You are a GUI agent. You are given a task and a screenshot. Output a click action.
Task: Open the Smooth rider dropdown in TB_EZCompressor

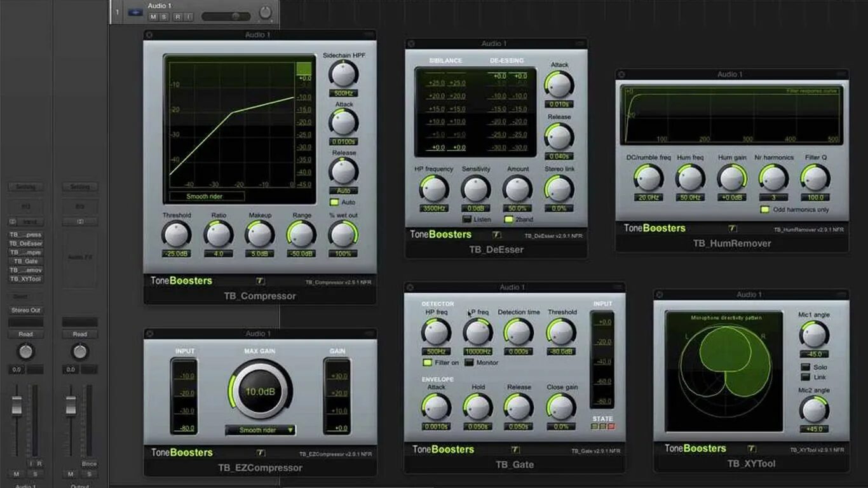260,430
